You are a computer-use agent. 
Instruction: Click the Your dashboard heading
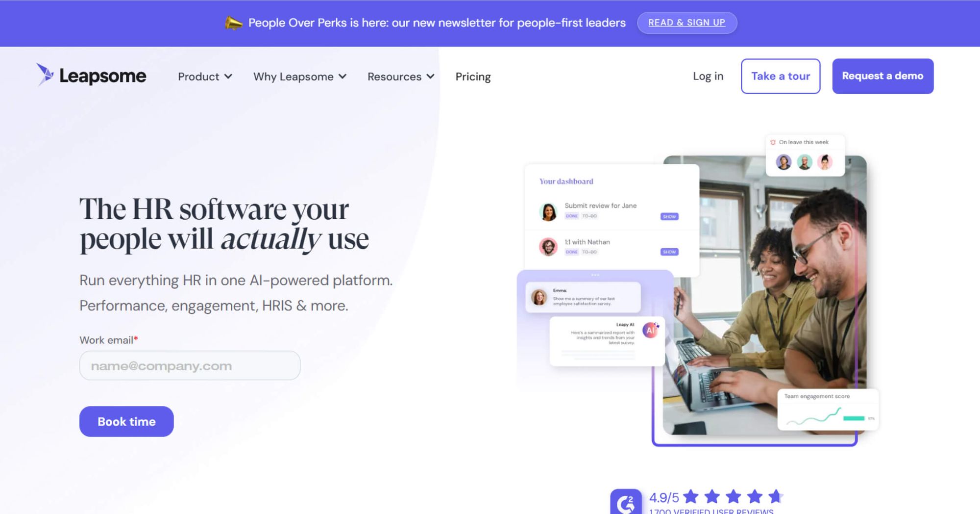pos(566,181)
